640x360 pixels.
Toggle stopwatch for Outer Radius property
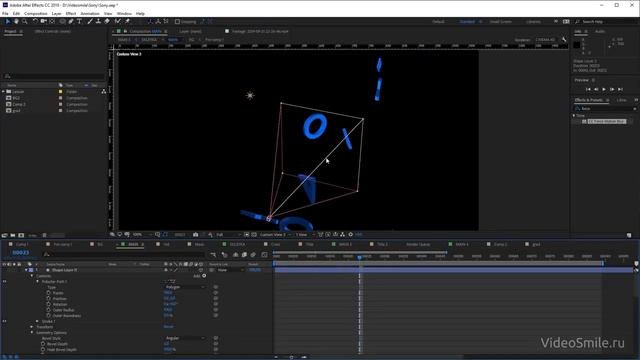click(x=49, y=310)
